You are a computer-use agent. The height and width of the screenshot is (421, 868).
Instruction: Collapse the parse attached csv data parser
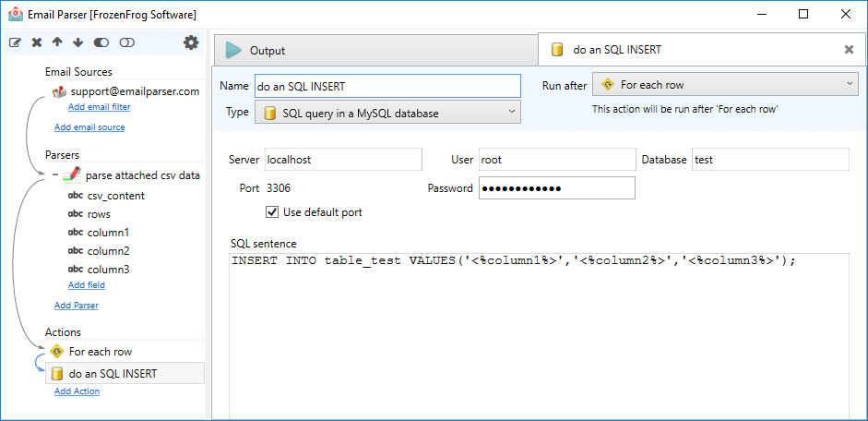(x=56, y=175)
